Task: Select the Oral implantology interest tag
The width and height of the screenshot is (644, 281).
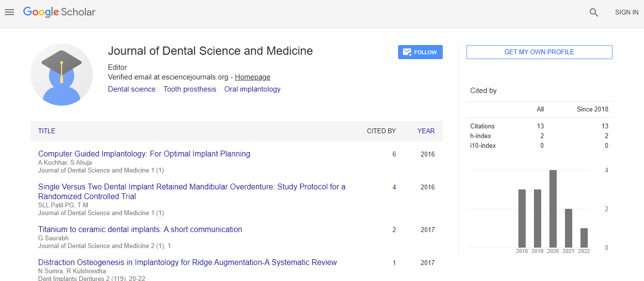Action: 252,89
